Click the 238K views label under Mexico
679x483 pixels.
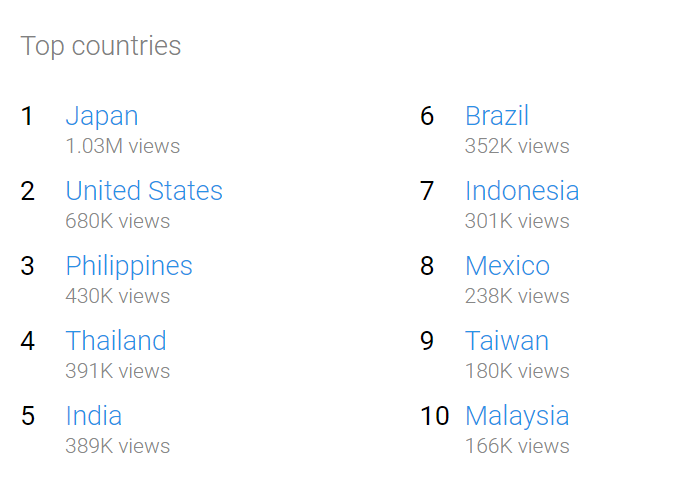click(517, 296)
